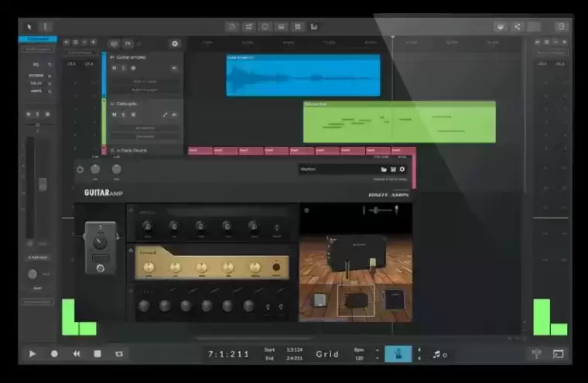Click the top-right panel layout icon
Viewport: 588px width, 383px height.
click(x=562, y=26)
